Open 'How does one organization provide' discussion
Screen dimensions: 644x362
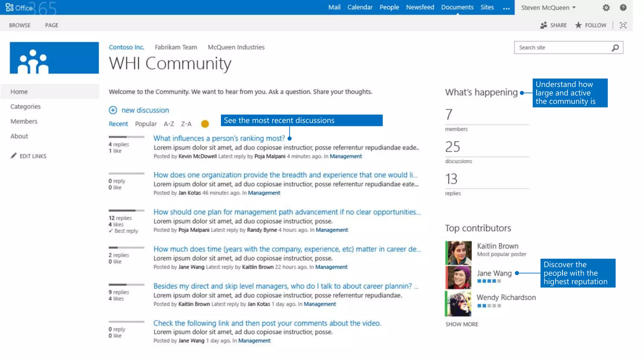[x=286, y=175]
